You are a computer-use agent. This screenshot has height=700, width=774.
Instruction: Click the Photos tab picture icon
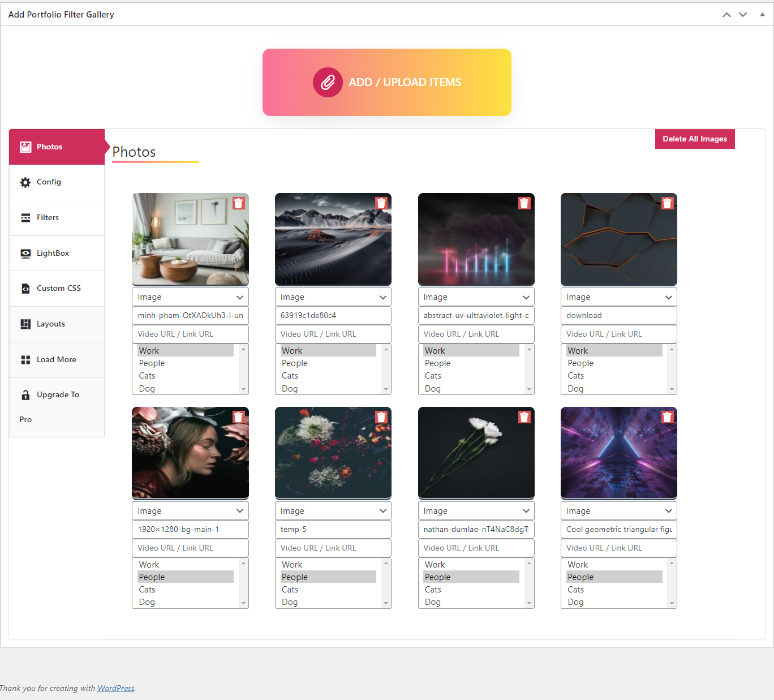pyautogui.click(x=25, y=147)
